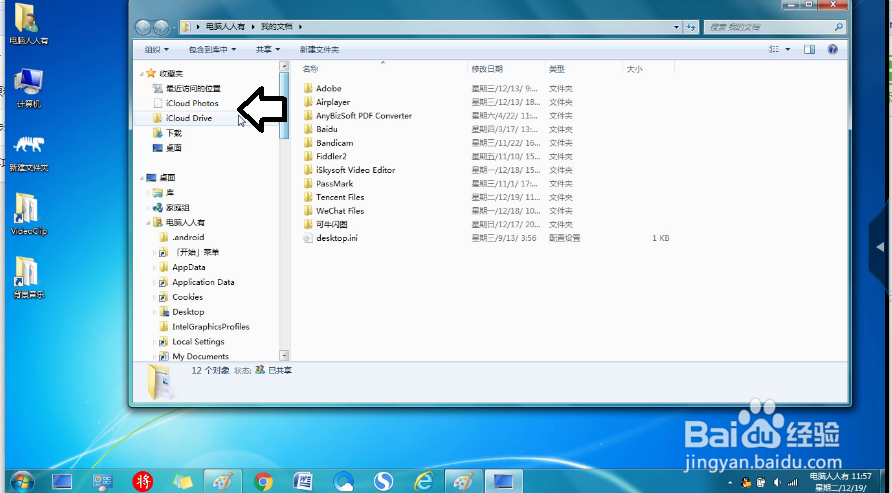Image resolution: width=892 pixels, height=493 pixels.
Task: Click the explorer Forward navigation button
Action: (162, 27)
